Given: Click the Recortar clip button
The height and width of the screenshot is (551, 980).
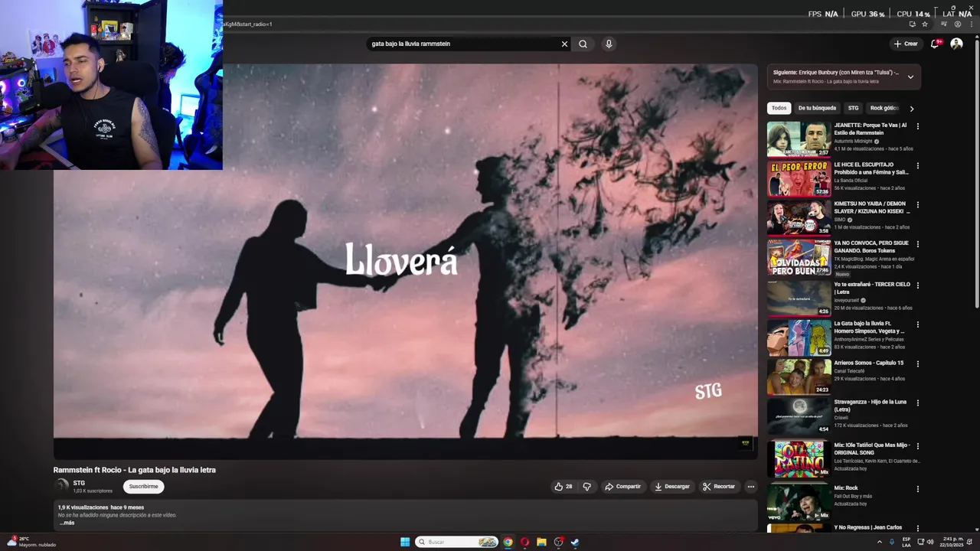Looking at the screenshot, I should point(719,486).
